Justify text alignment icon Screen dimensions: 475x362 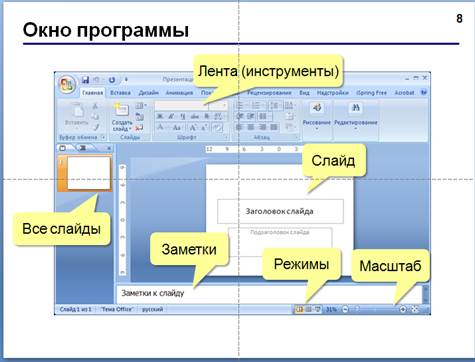pyautogui.click(x=274, y=127)
